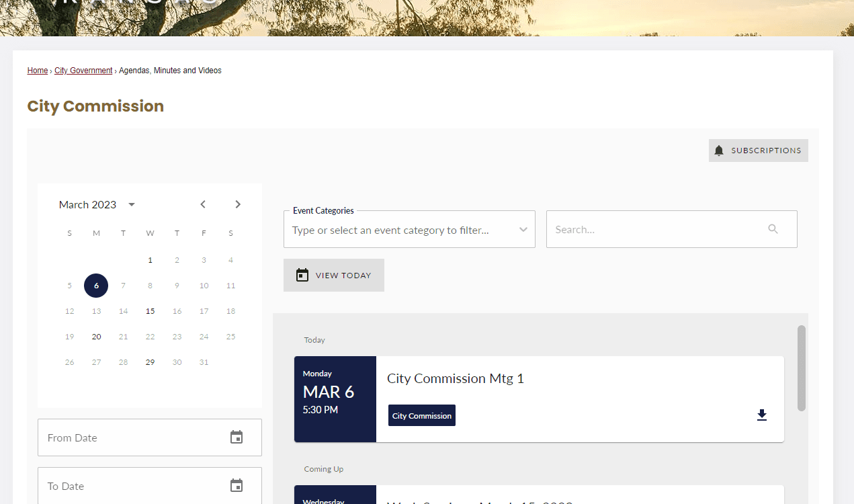Image resolution: width=854 pixels, height=504 pixels.
Task: Select March 15 on the mini calendar
Action: click(150, 310)
